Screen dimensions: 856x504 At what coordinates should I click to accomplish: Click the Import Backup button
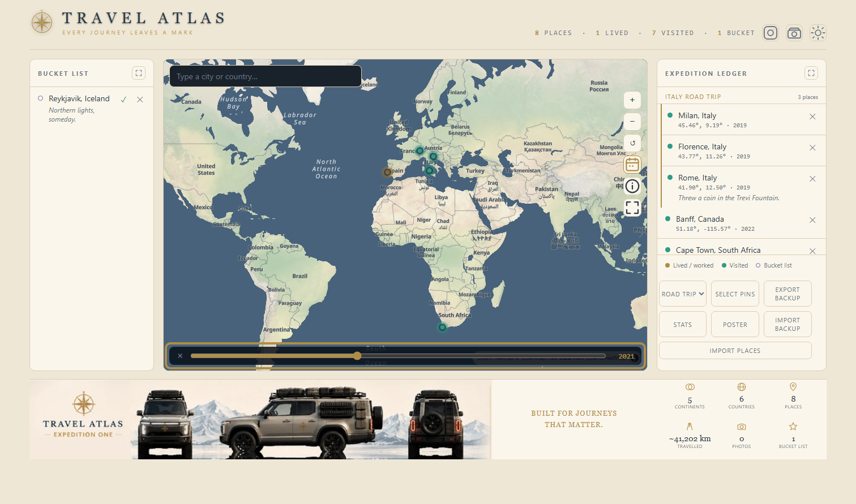[787, 324]
